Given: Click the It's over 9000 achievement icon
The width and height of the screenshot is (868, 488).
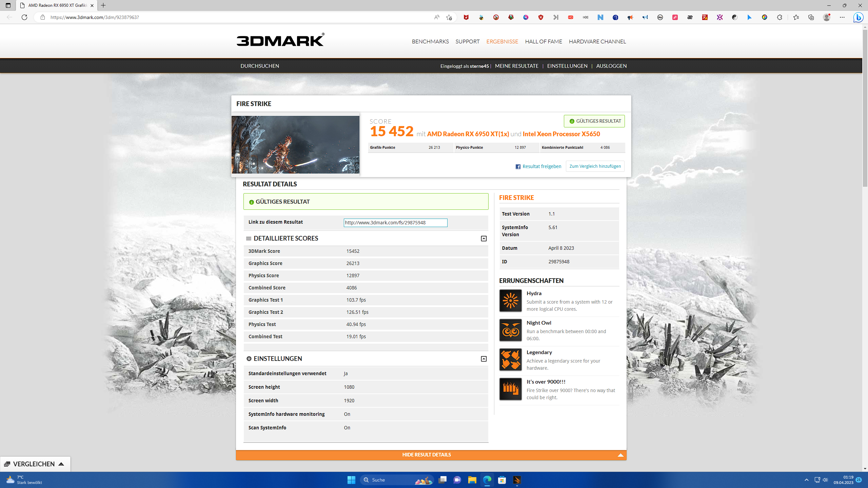Looking at the screenshot, I should click(510, 389).
